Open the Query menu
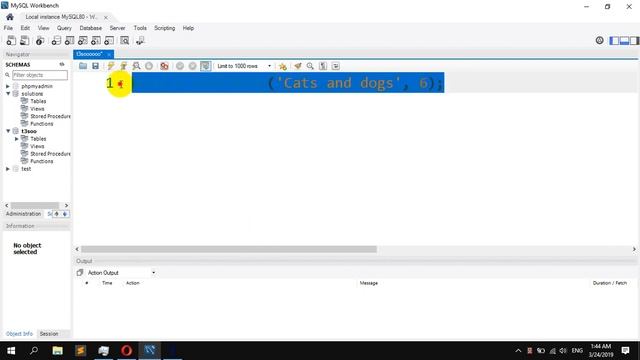 coord(64,28)
